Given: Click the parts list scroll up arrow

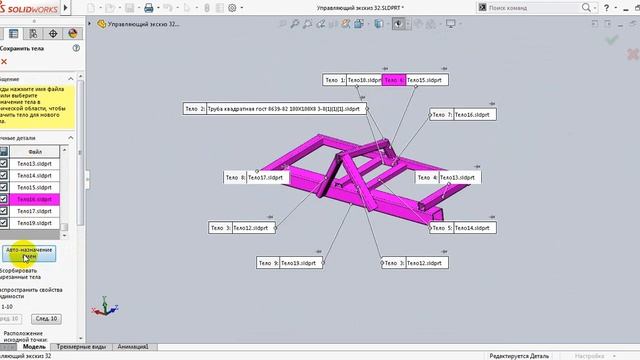Looking at the screenshot, I should (64, 150).
